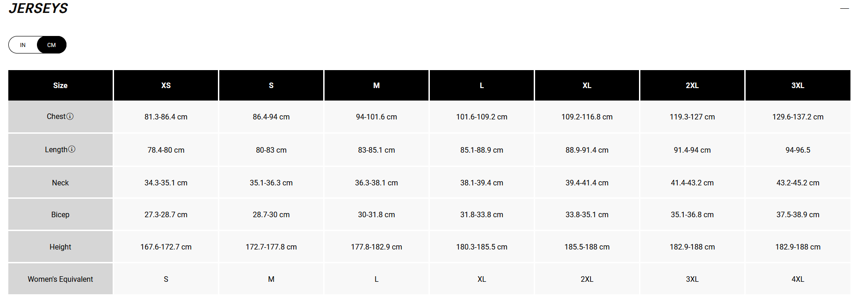
Task: Click the 180.3-185.5 cm height cell
Action: (x=482, y=247)
